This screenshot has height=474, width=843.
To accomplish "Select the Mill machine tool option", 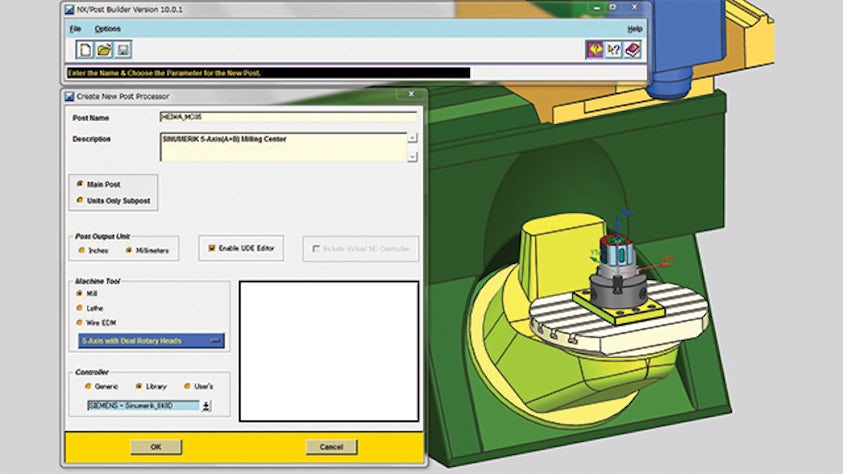I will click(x=80, y=293).
